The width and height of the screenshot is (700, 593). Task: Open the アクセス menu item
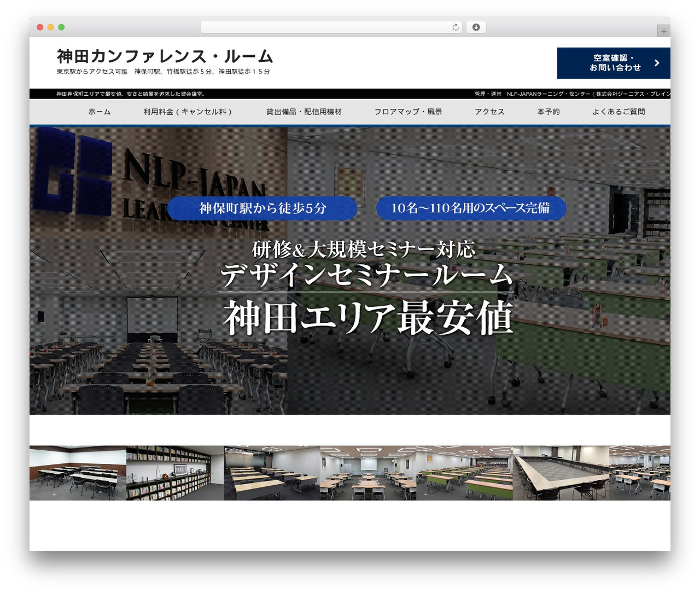click(x=489, y=112)
